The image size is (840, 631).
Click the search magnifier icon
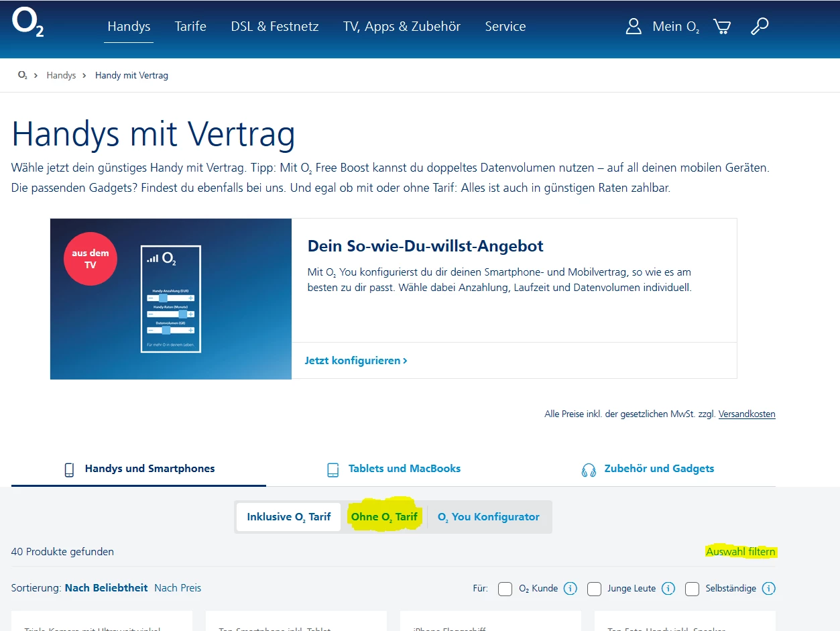(760, 26)
